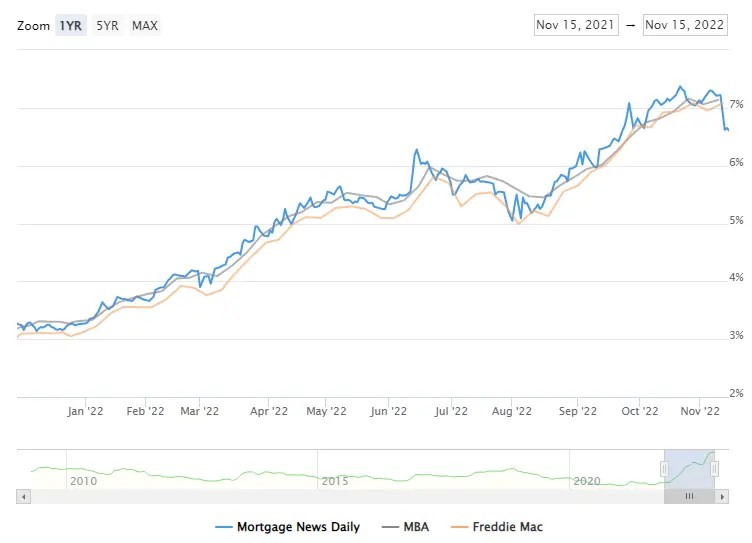
Task: Click the May '22 x-axis label
Action: click(x=326, y=411)
